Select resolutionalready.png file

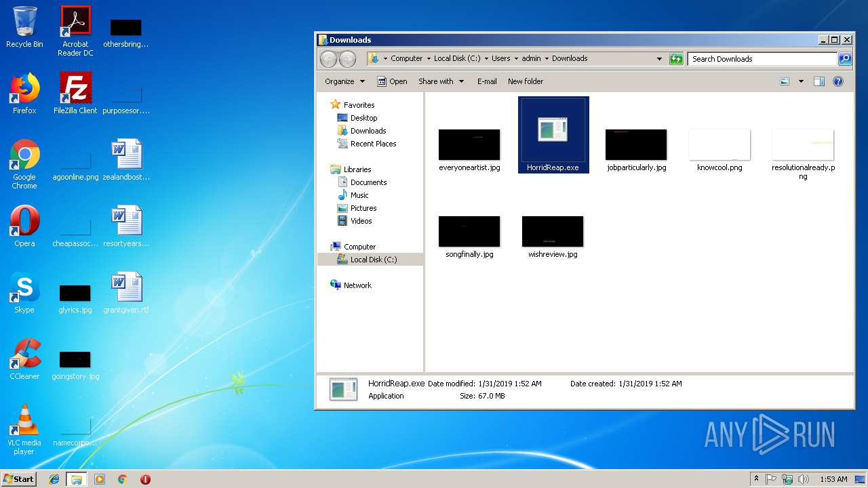coord(803,155)
